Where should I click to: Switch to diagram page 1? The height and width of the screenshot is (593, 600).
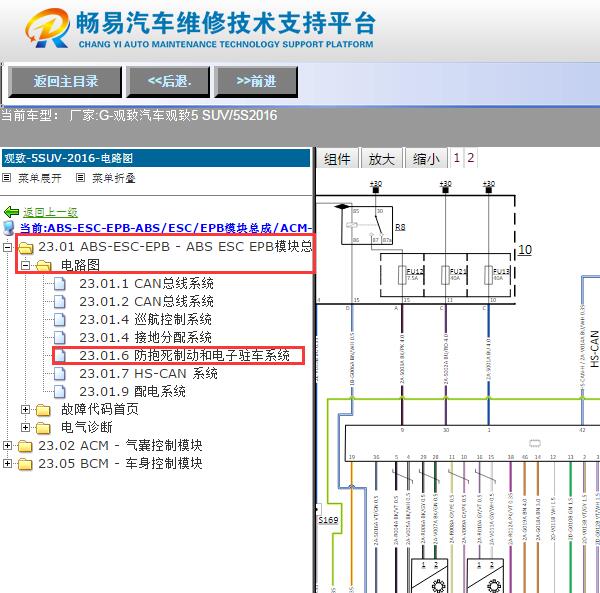[x=457, y=158]
